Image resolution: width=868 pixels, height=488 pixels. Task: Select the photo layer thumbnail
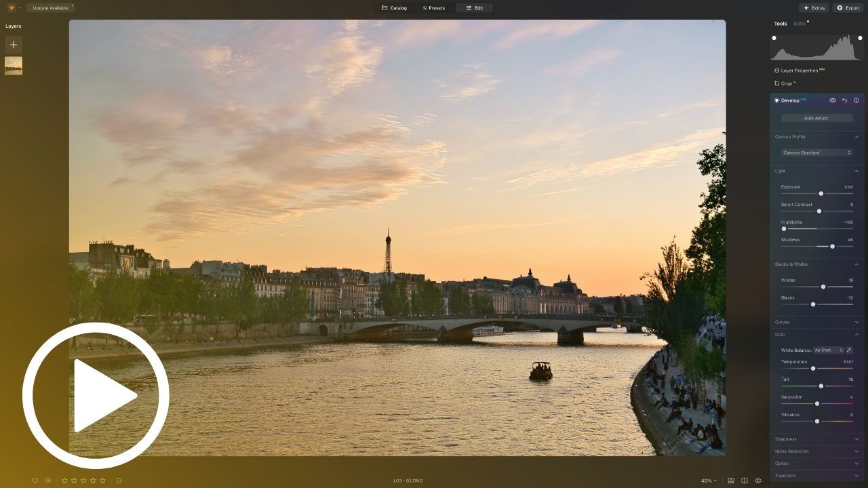coord(14,66)
